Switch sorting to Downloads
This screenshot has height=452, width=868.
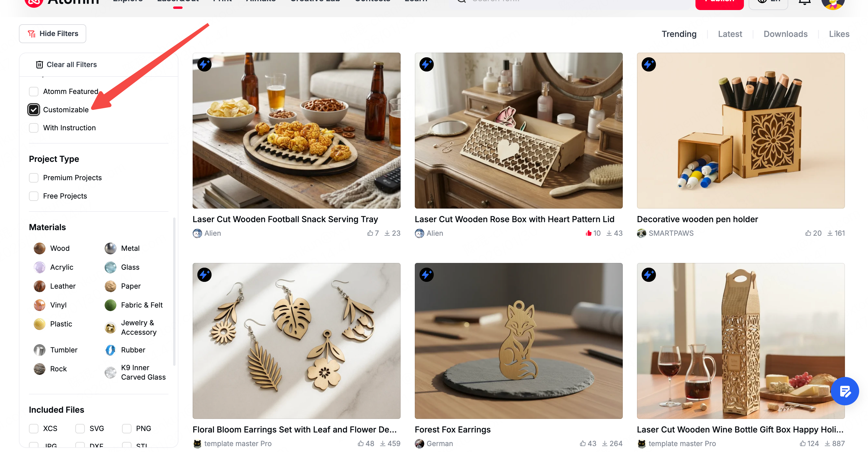[785, 34]
